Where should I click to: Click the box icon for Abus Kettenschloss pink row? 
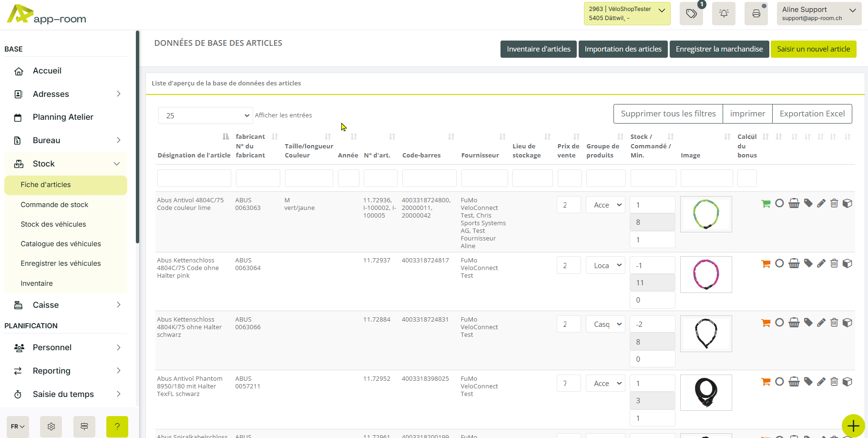point(847,263)
